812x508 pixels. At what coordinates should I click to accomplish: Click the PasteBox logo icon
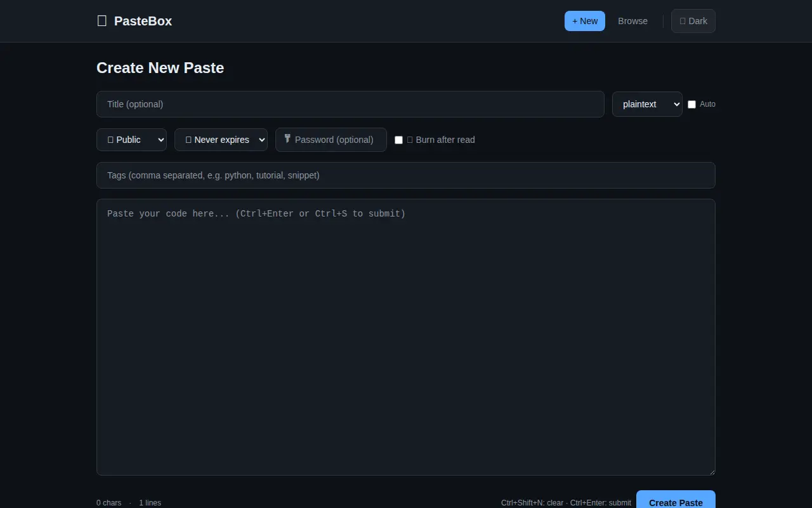pos(101,21)
